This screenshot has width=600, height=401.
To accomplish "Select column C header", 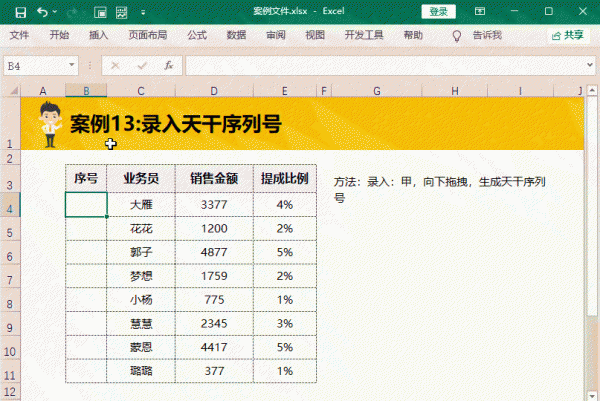I will [141, 91].
